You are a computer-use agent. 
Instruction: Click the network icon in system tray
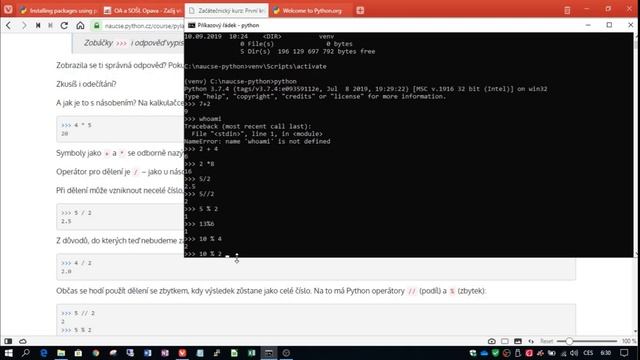click(563, 353)
